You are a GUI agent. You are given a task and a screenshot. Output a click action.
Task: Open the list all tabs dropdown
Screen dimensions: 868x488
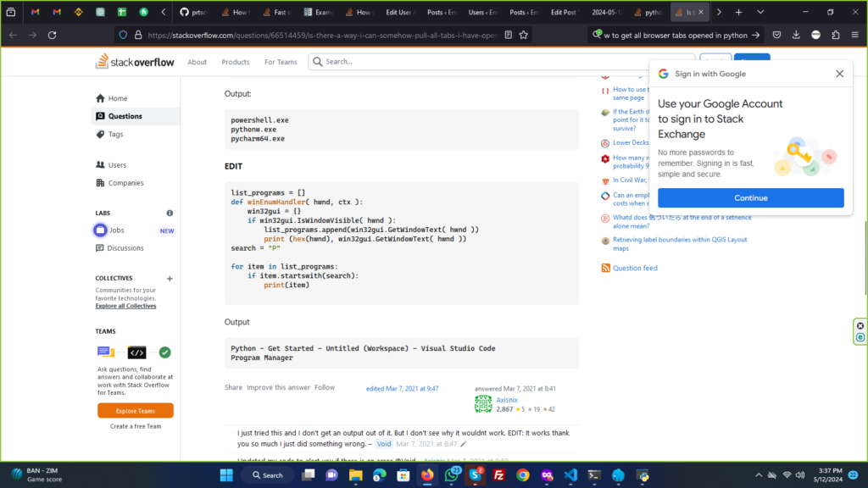(x=759, y=13)
